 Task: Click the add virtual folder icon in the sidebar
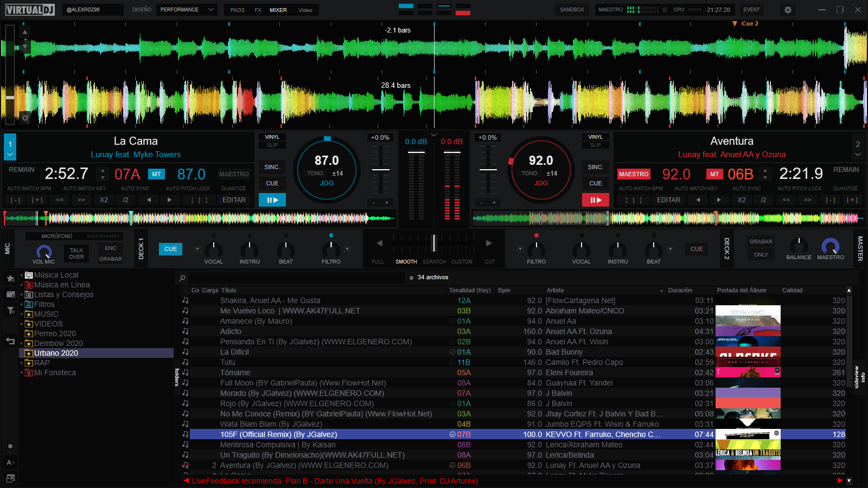click(x=10, y=294)
